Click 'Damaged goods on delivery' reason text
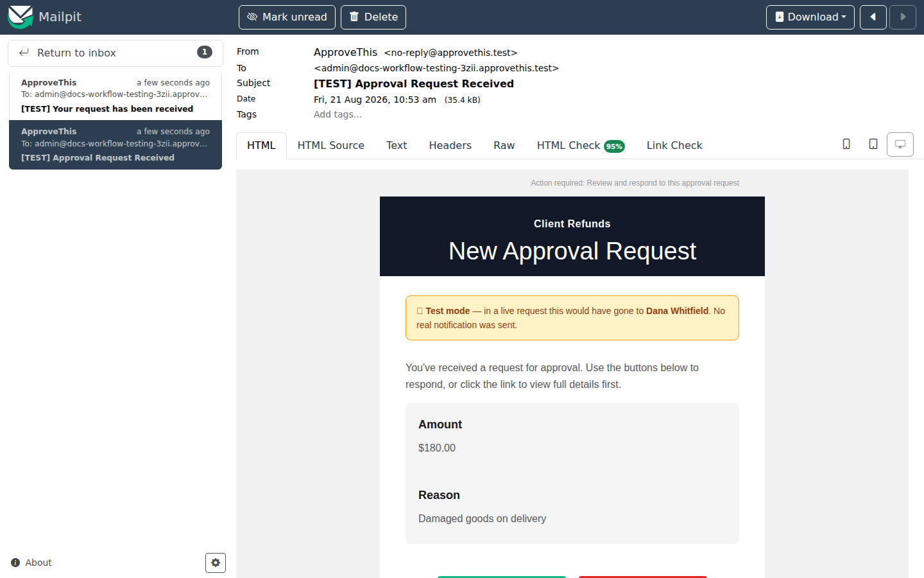 (x=483, y=519)
